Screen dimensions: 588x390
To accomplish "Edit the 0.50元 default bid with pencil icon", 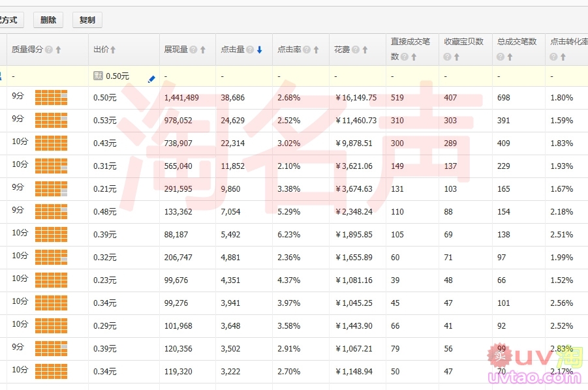I will (x=151, y=79).
